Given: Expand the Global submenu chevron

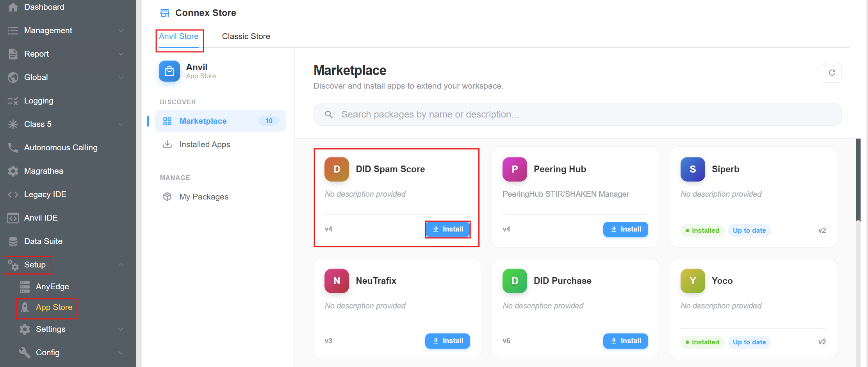Looking at the screenshot, I should 121,77.
